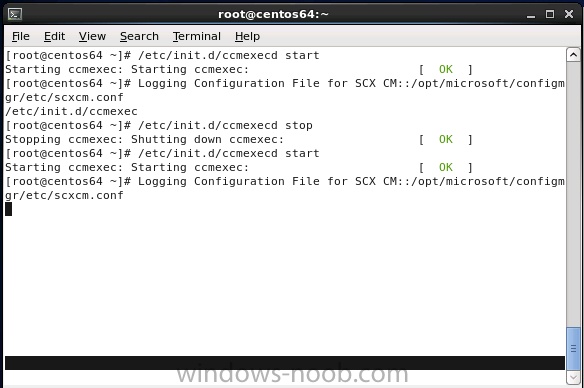Click the terminal icon in the title bar
The image size is (584, 388).
15,14
